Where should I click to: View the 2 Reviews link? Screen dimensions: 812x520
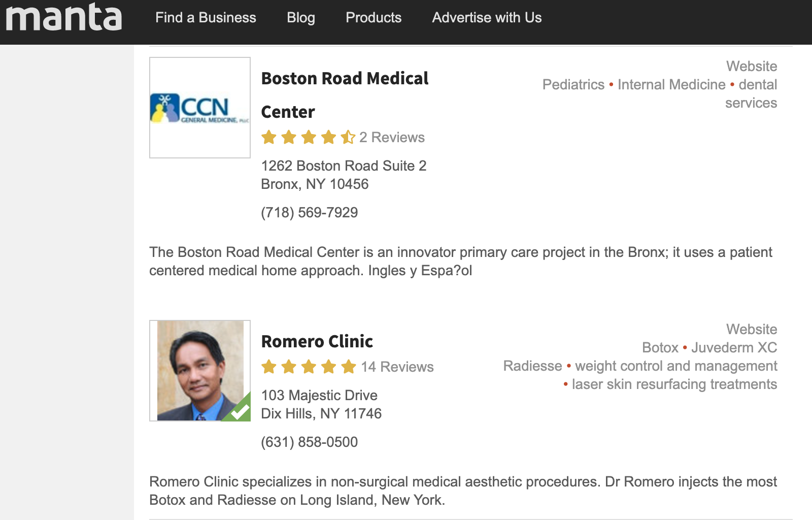392,137
